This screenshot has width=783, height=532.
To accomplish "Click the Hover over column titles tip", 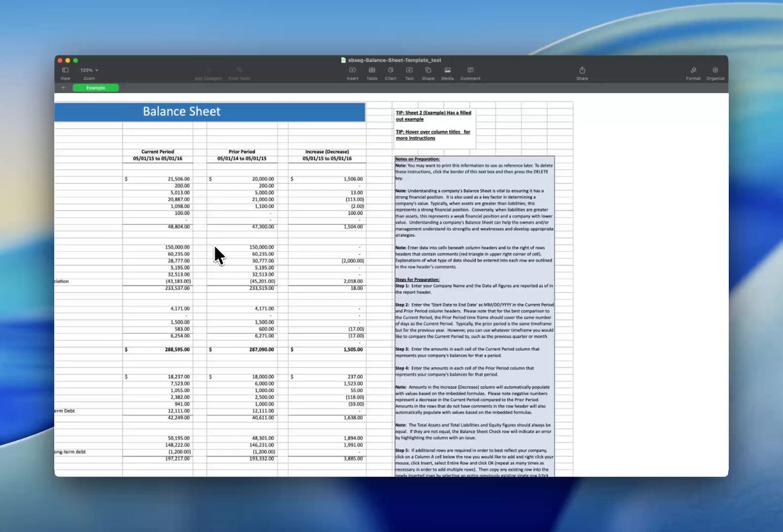I will click(433, 135).
